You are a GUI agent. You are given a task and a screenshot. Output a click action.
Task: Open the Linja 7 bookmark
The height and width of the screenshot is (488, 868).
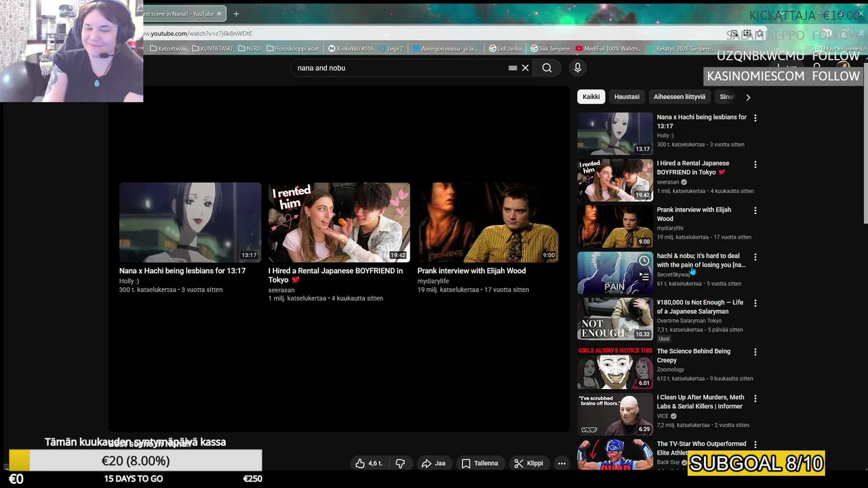(x=391, y=49)
